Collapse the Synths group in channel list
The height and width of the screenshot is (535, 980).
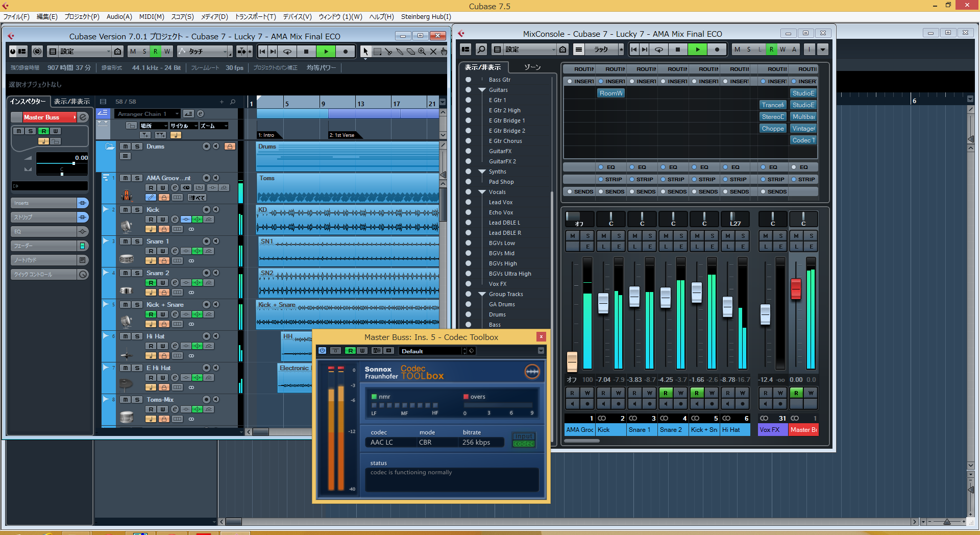click(x=482, y=172)
